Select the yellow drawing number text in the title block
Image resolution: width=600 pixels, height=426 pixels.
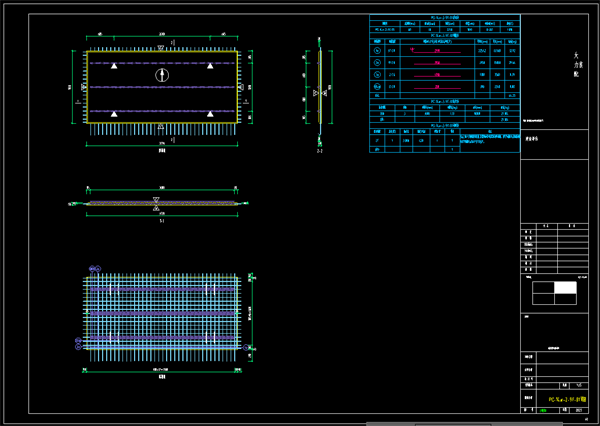[567, 399]
